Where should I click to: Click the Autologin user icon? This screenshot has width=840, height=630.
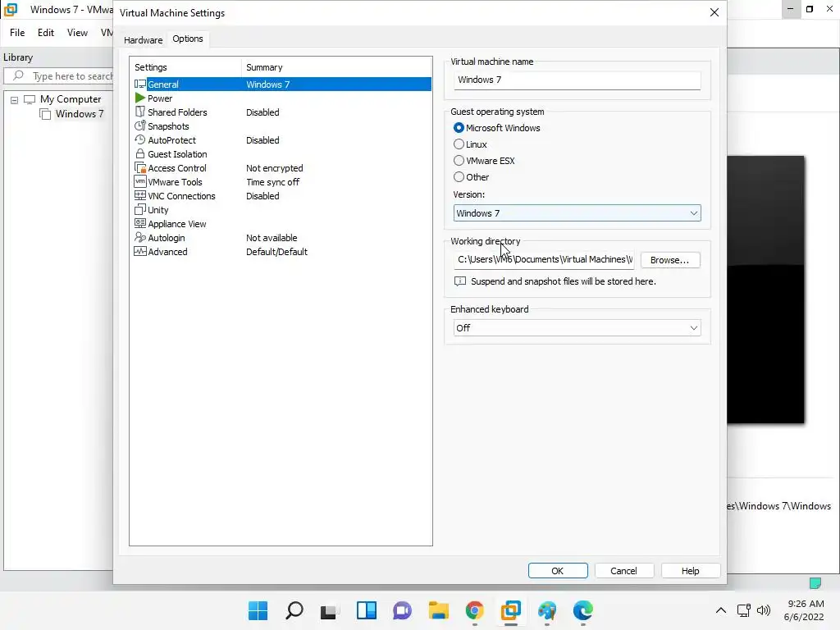point(139,237)
